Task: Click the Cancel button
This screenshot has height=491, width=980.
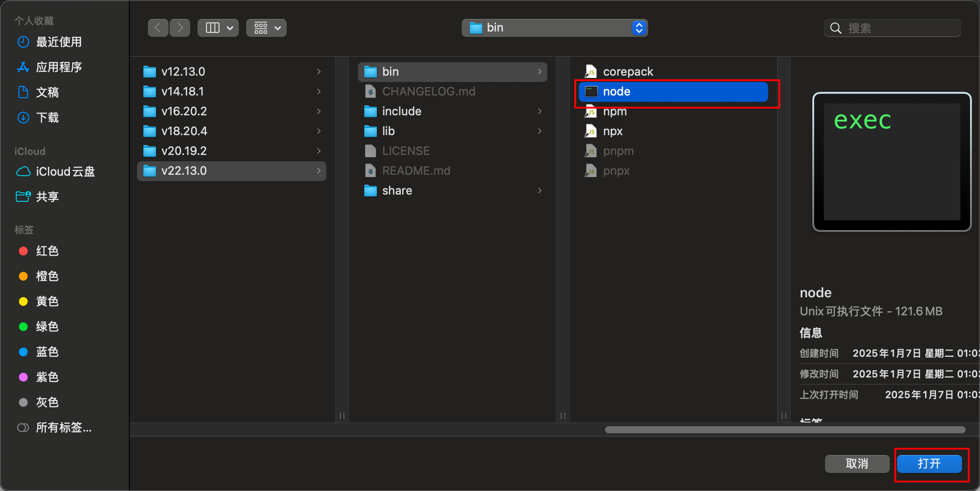Action: 856,464
